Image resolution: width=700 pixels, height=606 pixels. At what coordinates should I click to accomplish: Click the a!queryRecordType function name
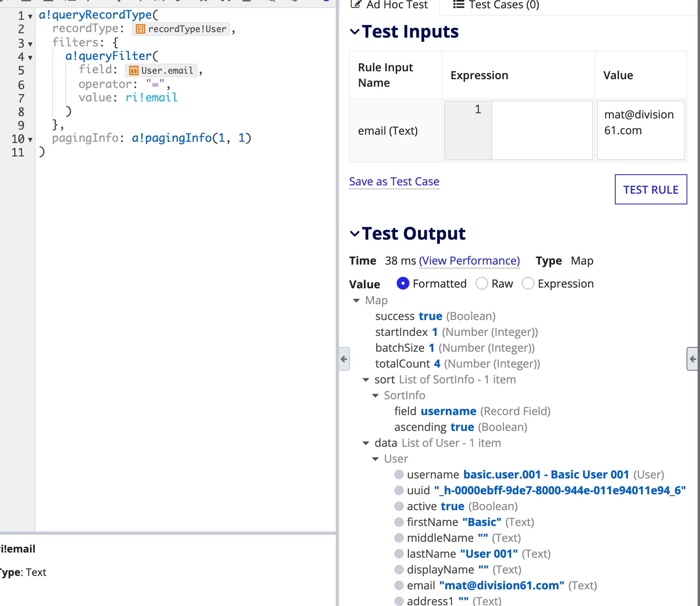(95, 15)
